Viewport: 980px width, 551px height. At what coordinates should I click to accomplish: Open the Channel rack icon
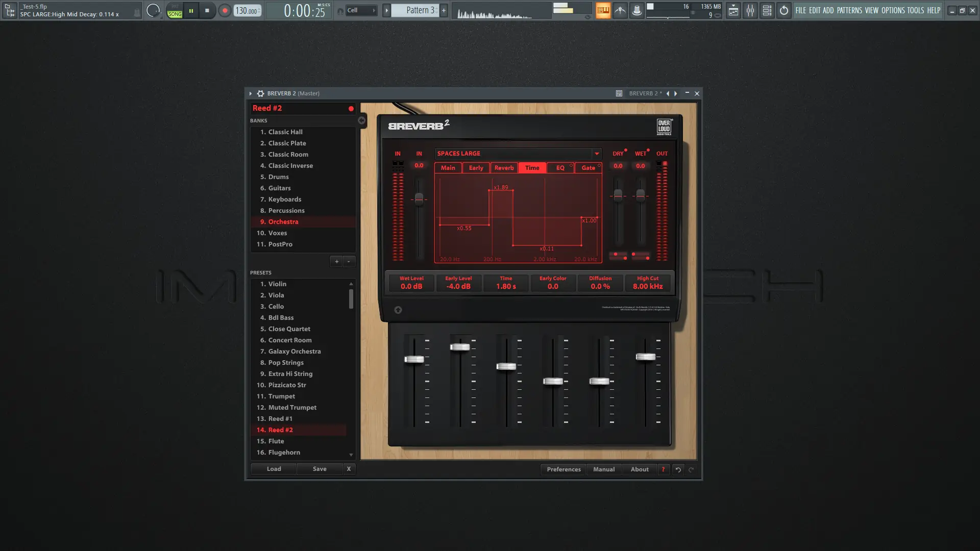click(767, 10)
